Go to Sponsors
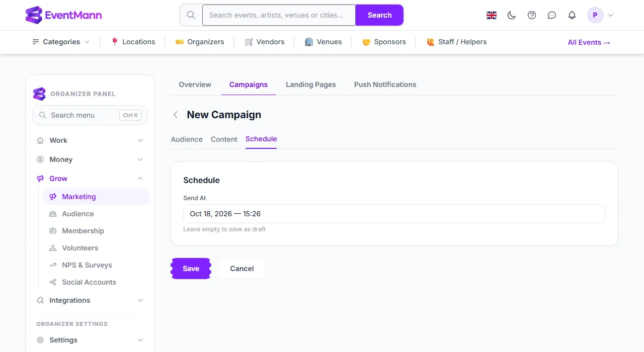The height and width of the screenshot is (352, 644). point(384,42)
